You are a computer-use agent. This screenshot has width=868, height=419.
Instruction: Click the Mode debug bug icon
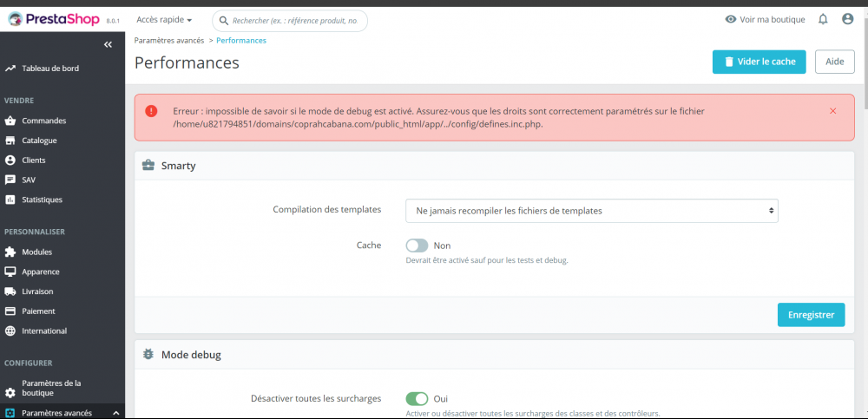[x=148, y=354]
